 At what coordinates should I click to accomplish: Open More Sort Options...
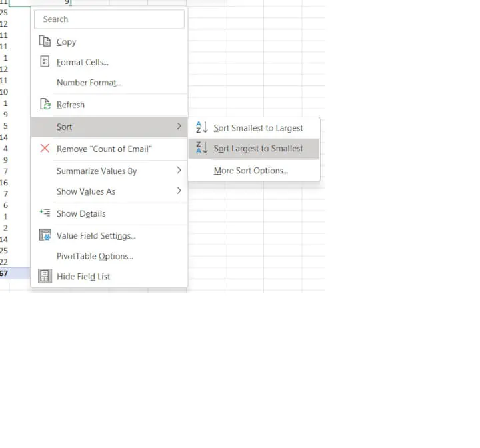[254, 171]
